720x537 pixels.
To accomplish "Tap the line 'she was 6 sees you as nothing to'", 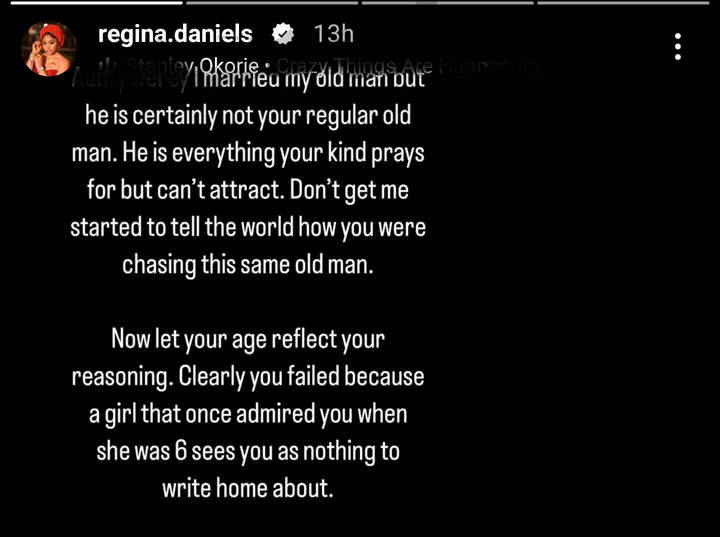I will tap(248, 451).
